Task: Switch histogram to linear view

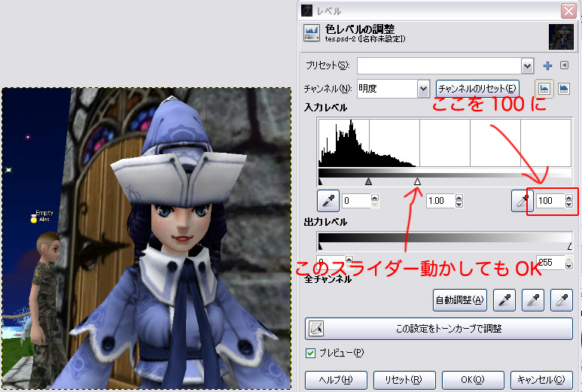Action: [544, 89]
